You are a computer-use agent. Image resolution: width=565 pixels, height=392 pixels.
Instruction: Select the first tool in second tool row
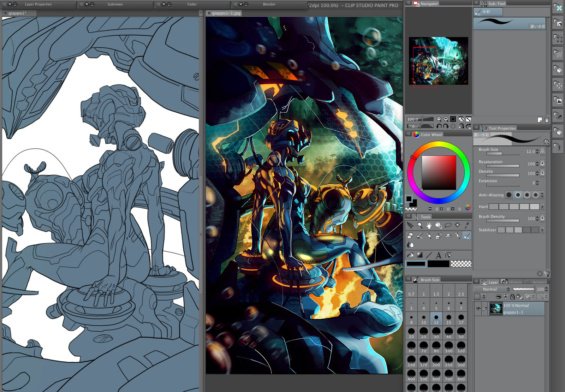pos(410,236)
